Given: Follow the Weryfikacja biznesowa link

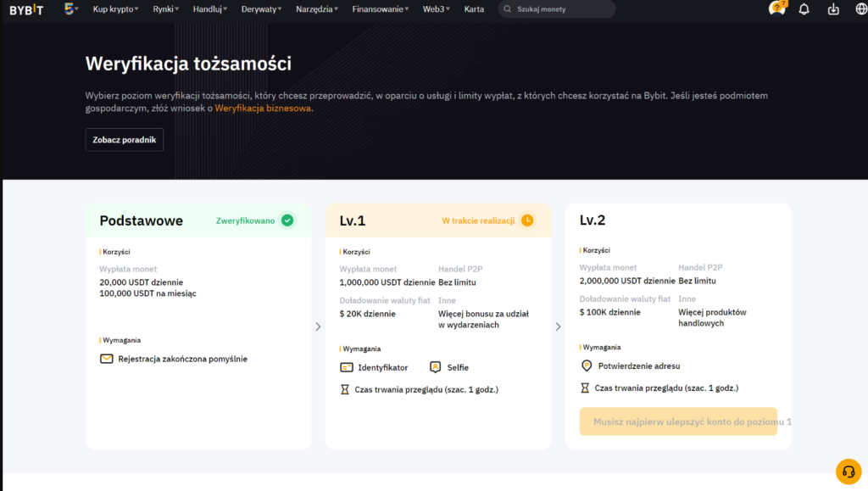Looking at the screenshot, I should [x=263, y=109].
